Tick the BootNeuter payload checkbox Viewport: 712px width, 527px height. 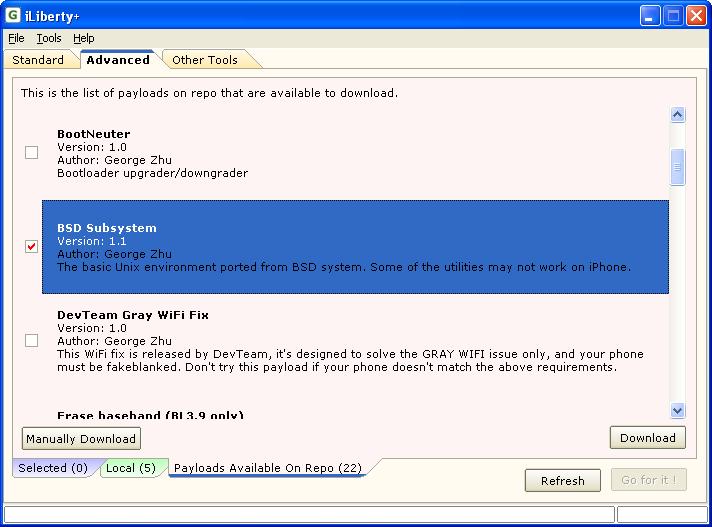point(31,153)
